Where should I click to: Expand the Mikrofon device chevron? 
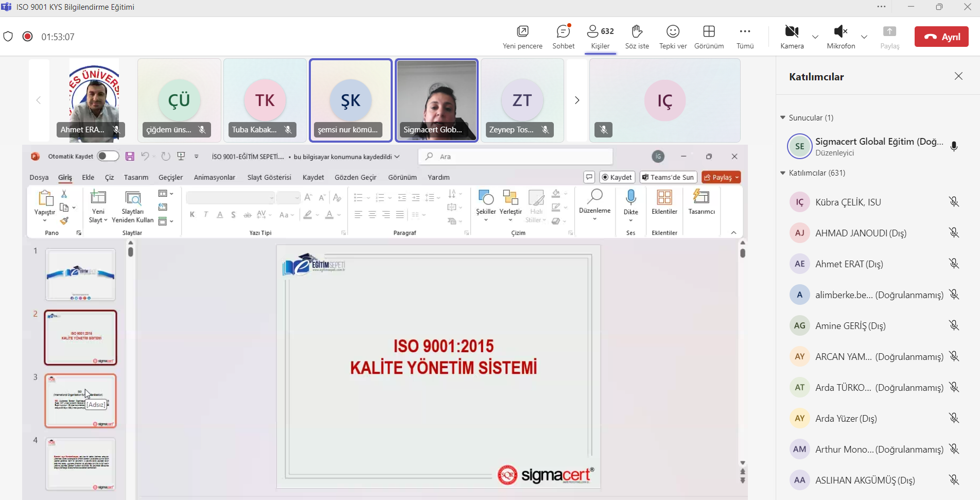[x=864, y=37]
